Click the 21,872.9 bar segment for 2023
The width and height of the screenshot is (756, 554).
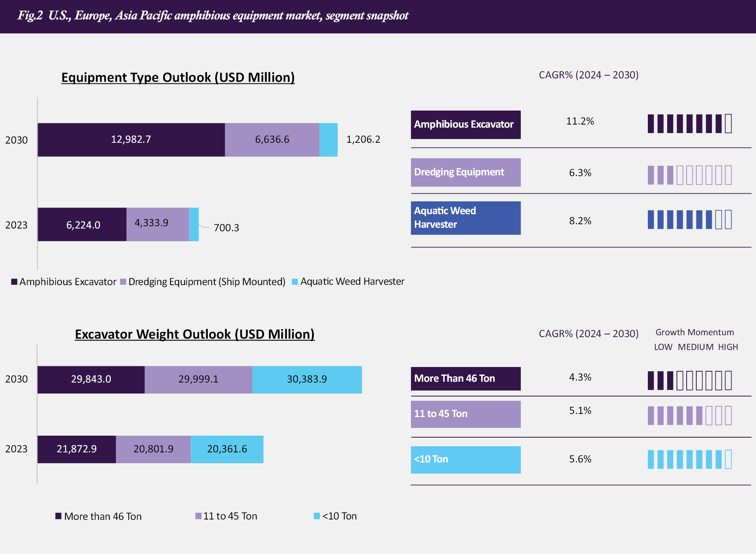click(76, 449)
